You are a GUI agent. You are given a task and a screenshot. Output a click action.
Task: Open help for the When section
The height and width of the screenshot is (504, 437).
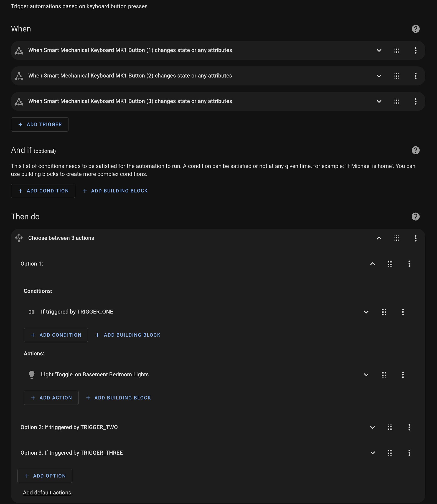[x=416, y=29]
